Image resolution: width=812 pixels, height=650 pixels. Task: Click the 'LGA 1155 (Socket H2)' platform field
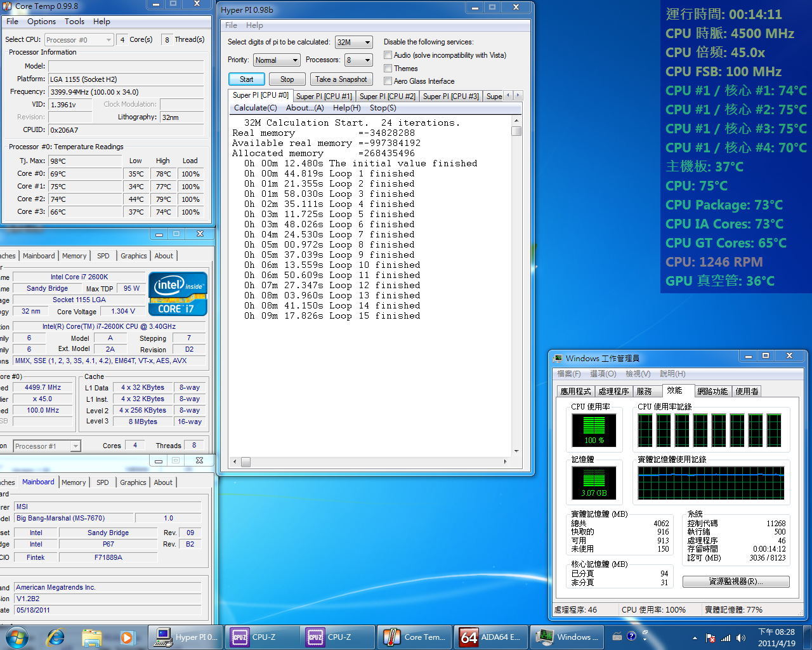[126, 79]
